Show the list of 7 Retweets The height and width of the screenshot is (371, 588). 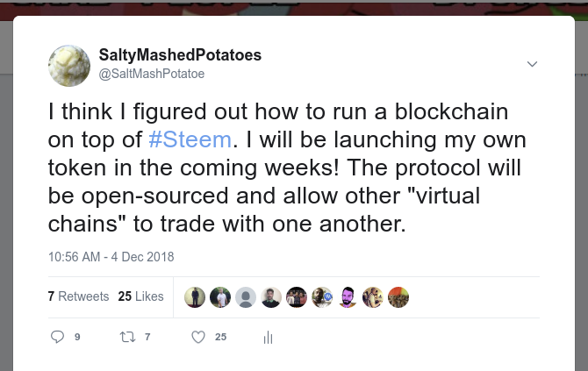78,296
